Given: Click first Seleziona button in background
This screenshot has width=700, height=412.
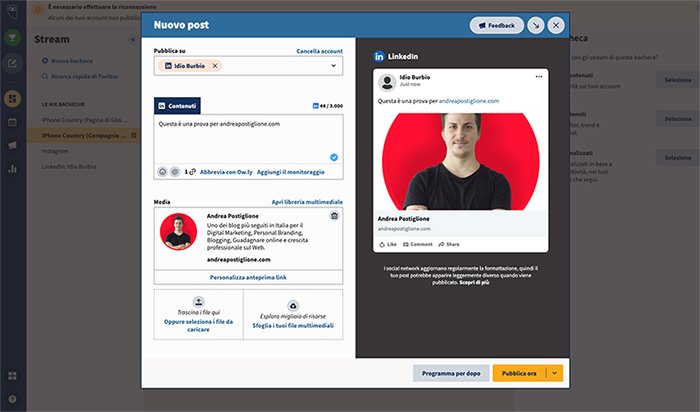Looking at the screenshot, I should [x=678, y=80].
